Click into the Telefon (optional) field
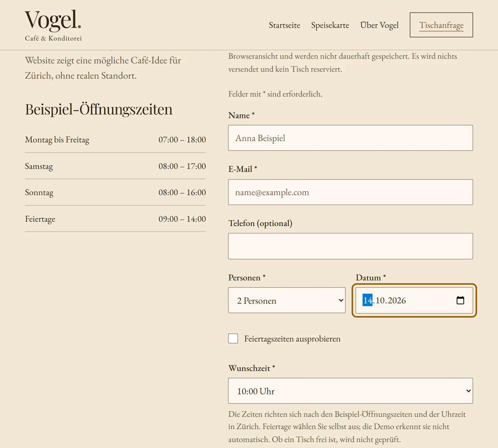 [x=351, y=246]
